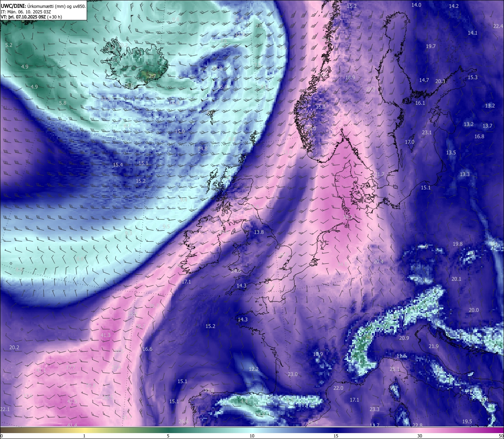Click the 19.7 value over northern Scandinavia
Image resolution: width=504 pixels, height=439 pixels.
click(x=431, y=46)
